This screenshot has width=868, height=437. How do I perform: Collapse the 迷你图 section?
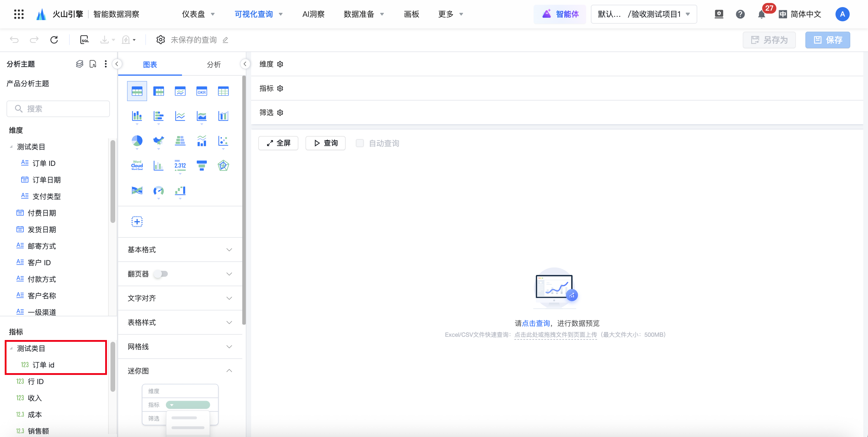[x=229, y=370]
